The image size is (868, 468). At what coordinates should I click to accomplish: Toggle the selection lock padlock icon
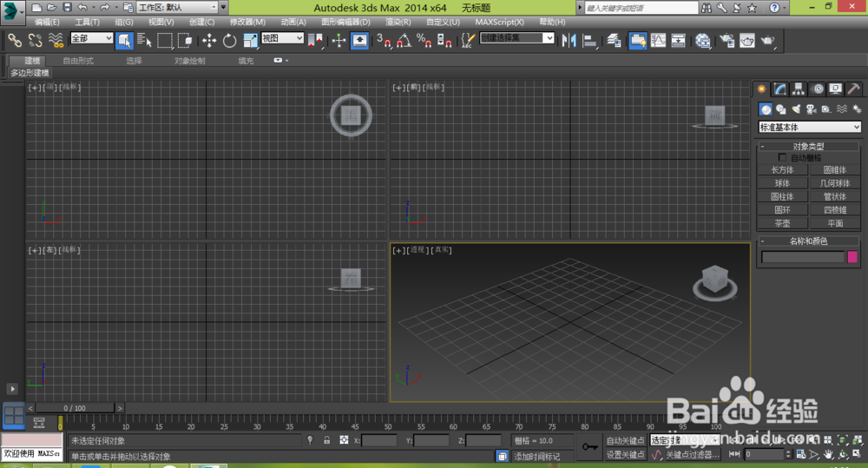[x=326, y=440]
